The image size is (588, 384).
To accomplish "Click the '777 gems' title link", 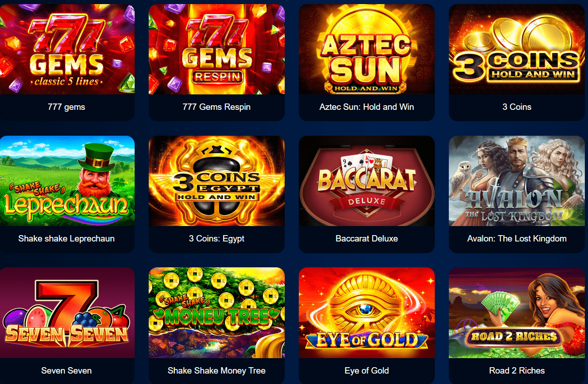I will coord(66,107).
